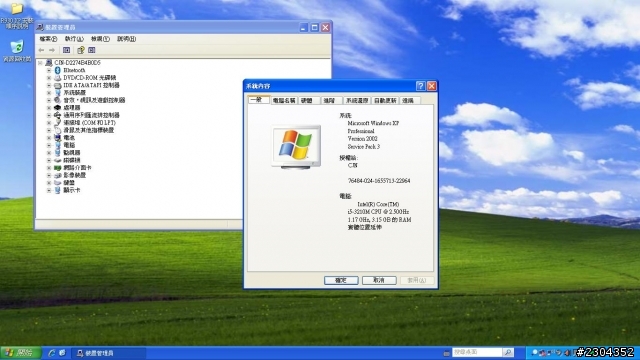Click the console tree view toolbar icon

(x=66, y=50)
